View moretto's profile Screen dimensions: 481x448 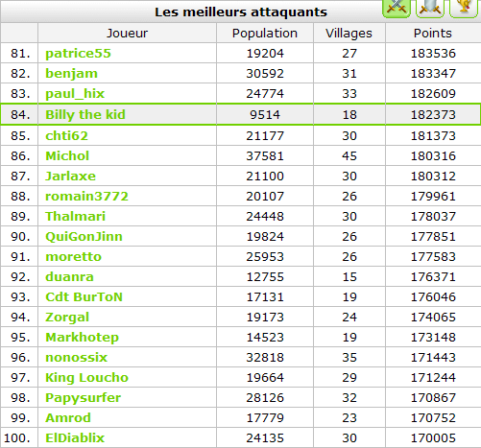click(73, 256)
